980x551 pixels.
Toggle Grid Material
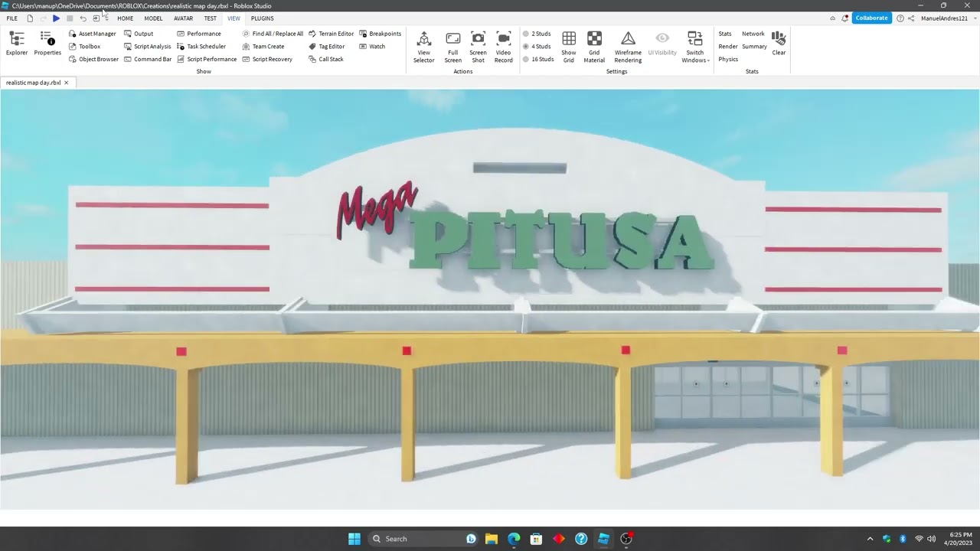tap(594, 47)
